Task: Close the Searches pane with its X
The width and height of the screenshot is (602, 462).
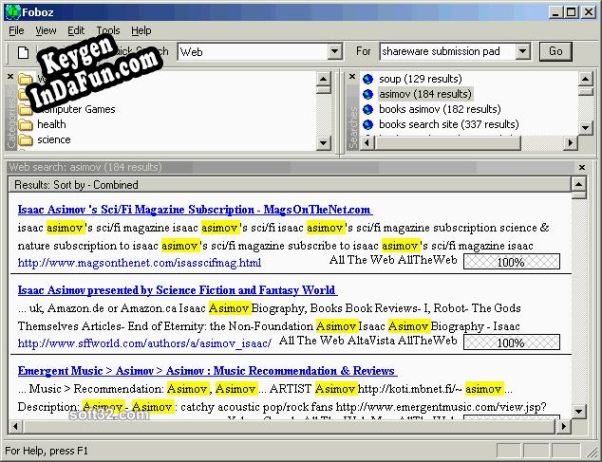Action: pos(352,77)
